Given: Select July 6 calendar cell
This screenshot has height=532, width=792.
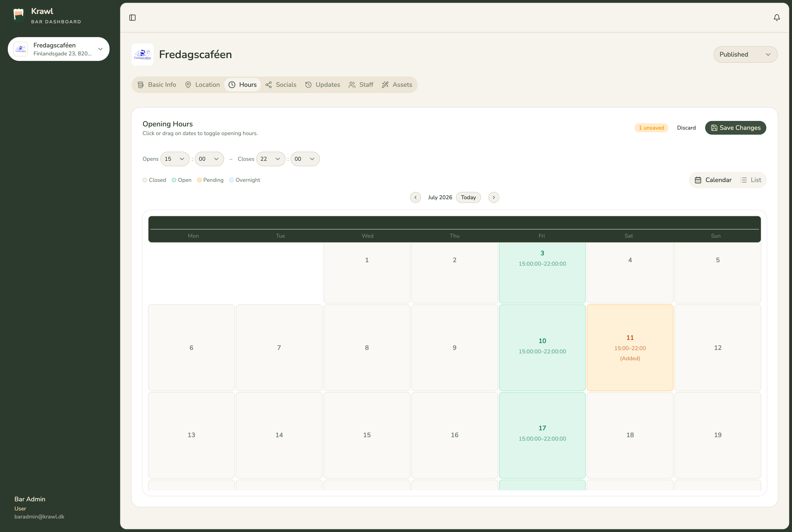Looking at the screenshot, I should coord(191,348).
